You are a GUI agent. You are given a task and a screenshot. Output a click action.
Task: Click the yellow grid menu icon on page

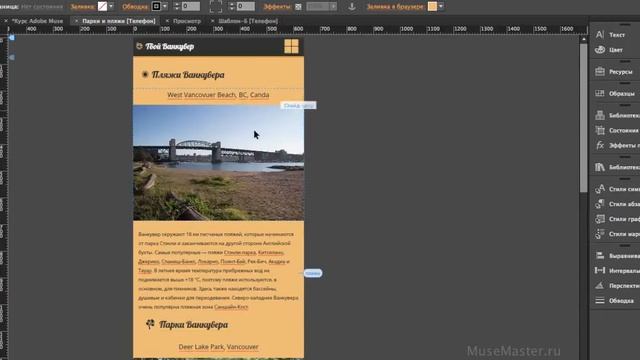click(x=291, y=46)
